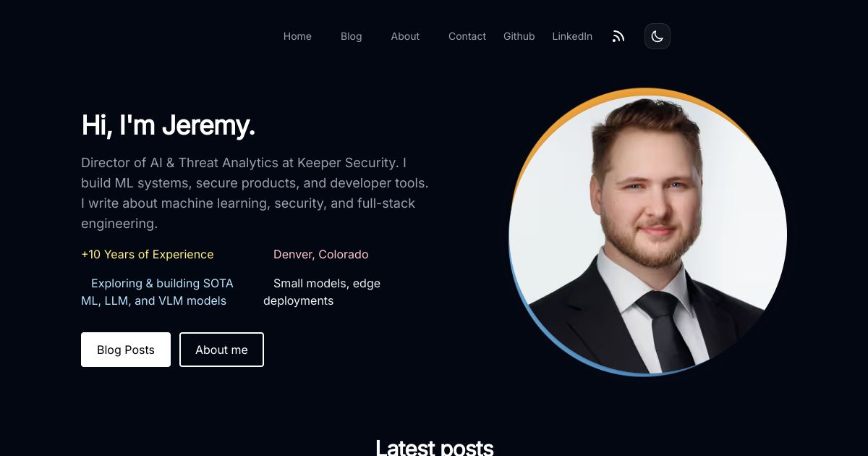Image resolution: width=868 pixels, height=456 pixels.
Task: Toggle dark mode with the moon icon
Action: [x=658, y=36]
